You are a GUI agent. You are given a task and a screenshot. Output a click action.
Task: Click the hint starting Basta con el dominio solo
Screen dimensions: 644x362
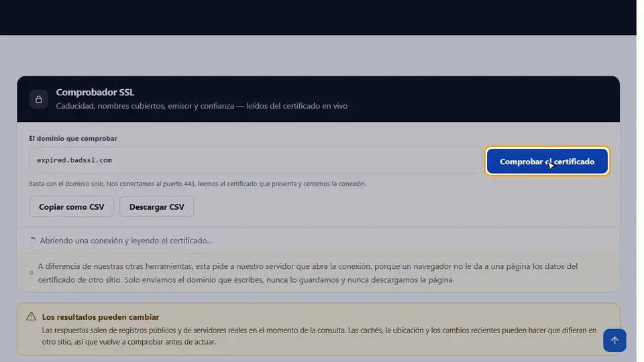[197, 184]
